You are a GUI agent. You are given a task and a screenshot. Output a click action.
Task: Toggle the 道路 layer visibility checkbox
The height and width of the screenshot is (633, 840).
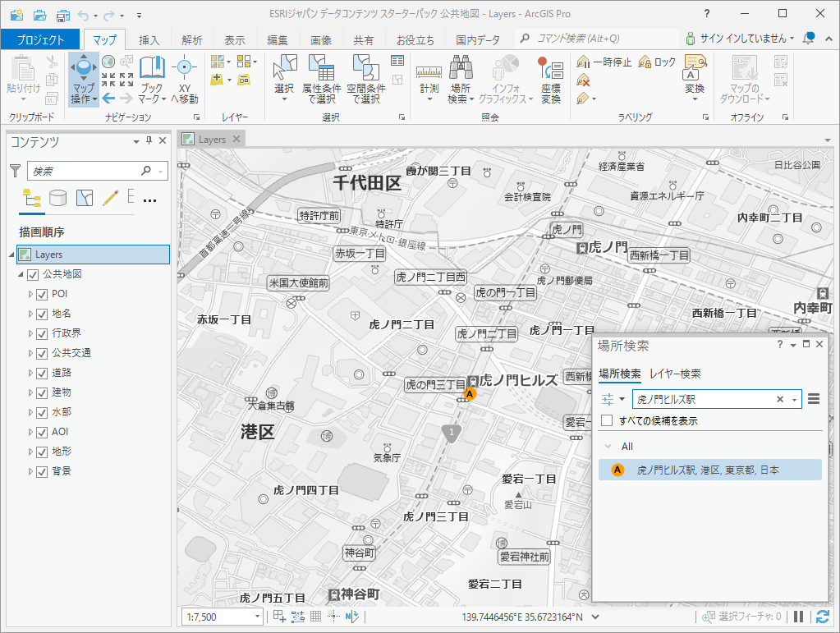(x=42, y=373)
